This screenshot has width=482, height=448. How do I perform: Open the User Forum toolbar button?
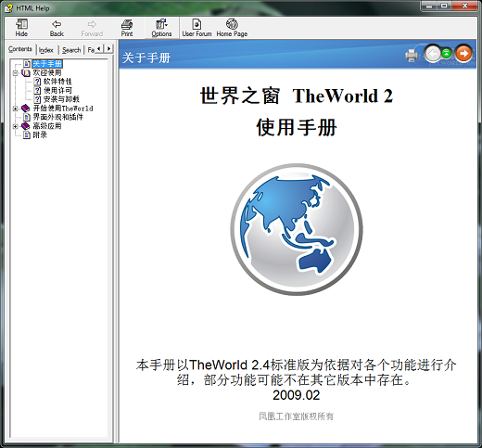pyautogui.click(x=197, y=28)
